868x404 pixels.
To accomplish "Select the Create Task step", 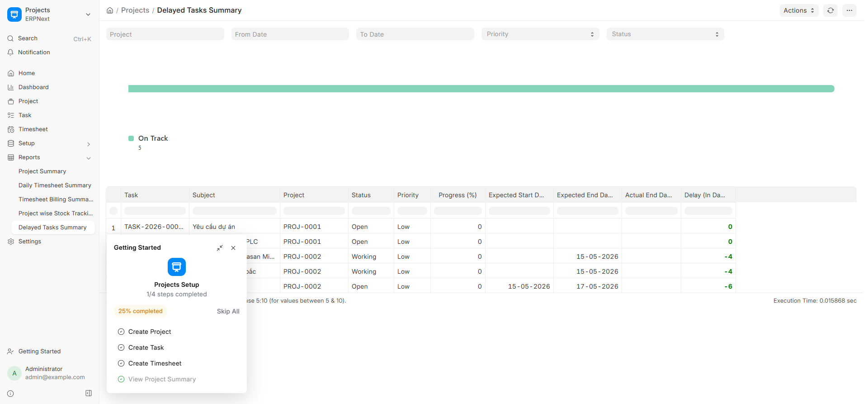I will [x=146, y=347].
